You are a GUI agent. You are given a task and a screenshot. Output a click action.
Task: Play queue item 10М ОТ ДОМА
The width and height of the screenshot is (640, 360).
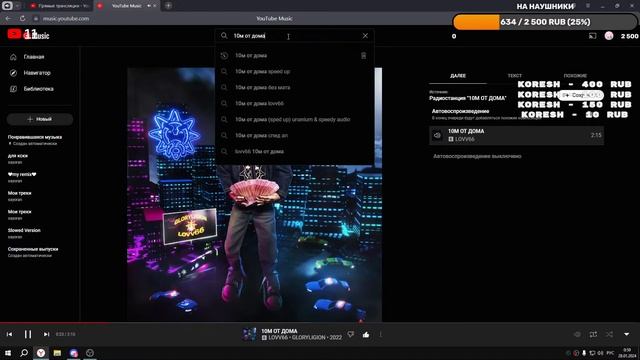(516, 135)
